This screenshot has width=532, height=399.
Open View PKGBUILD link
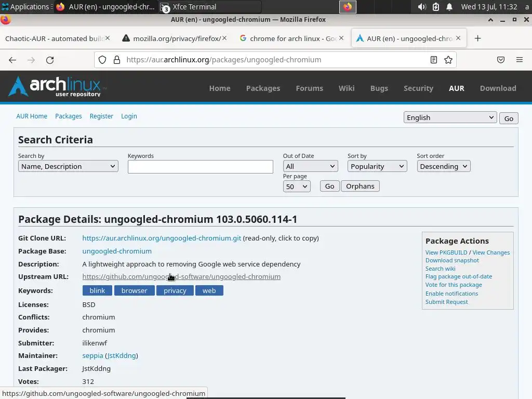(x=446, y=252)
